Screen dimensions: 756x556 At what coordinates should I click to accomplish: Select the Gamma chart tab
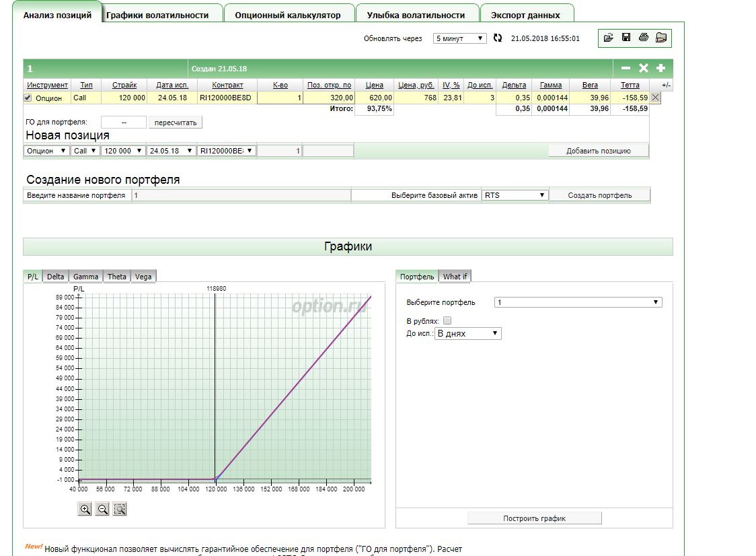click(x=85, y=277)
